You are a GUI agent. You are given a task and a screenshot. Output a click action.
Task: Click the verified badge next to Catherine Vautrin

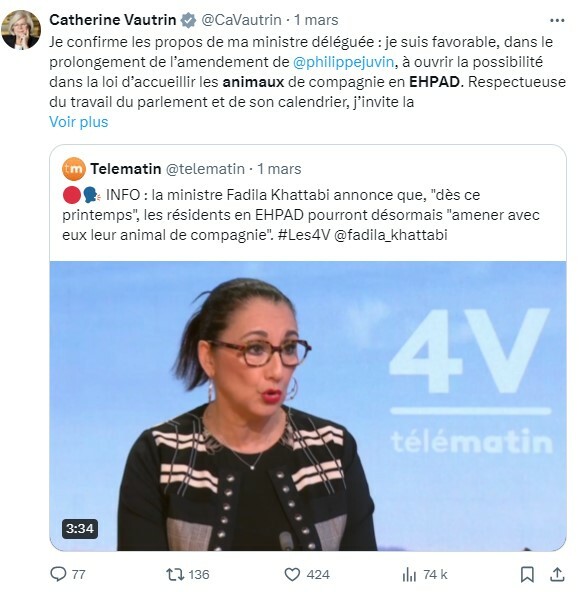click(x=188, y=20)
